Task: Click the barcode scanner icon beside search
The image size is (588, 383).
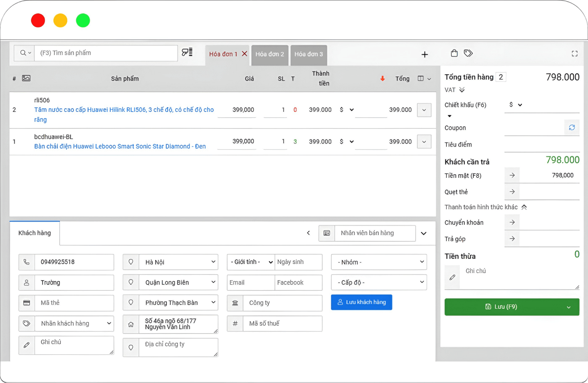Action: click(x=187, y=52)
